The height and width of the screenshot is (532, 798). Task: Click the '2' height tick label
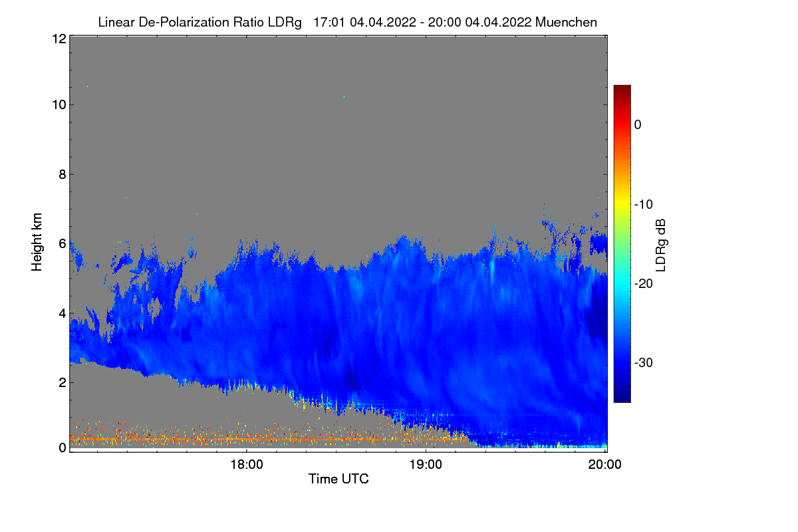pyautogui.click(x=62, y=382)
